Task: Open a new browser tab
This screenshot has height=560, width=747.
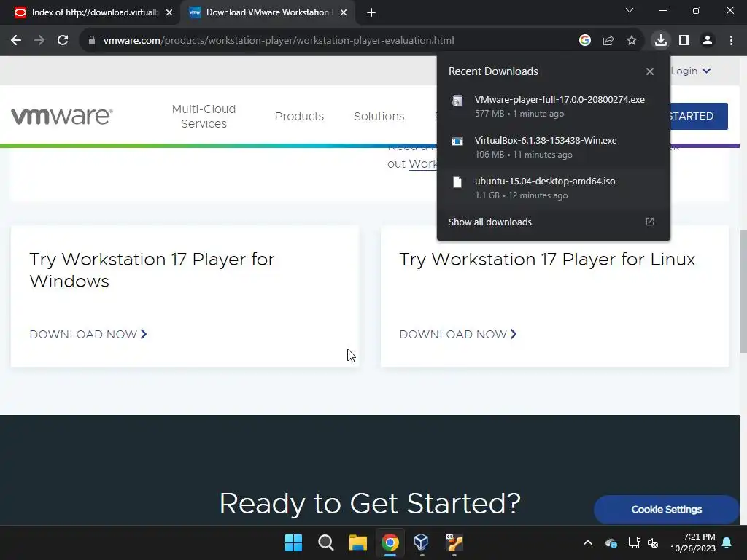Action: pos(371,13)
